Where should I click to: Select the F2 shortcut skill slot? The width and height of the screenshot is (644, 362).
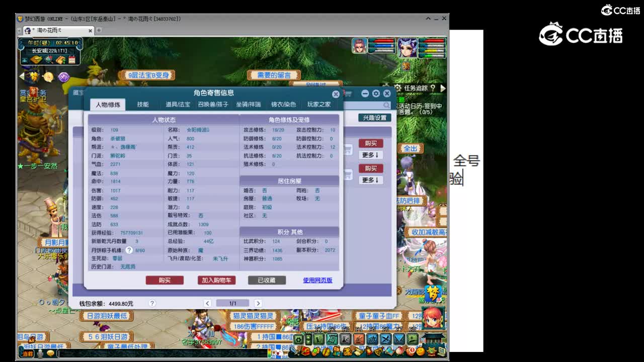(x=332, y=339)
